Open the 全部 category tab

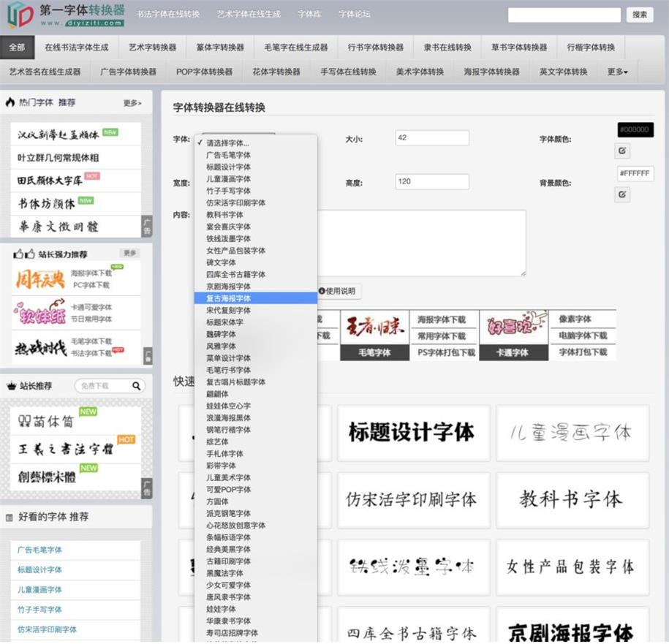17,48
